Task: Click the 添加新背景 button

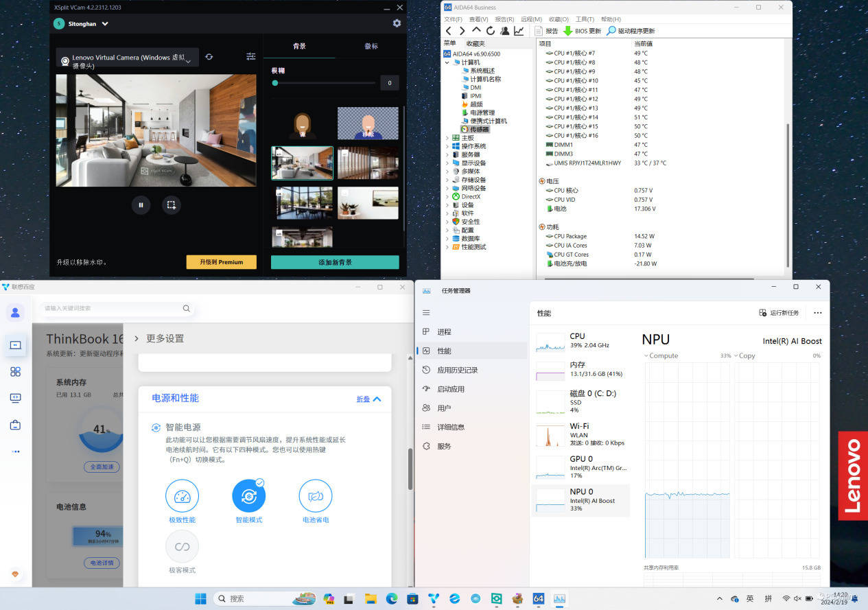Action: click(x=335, y=262)
